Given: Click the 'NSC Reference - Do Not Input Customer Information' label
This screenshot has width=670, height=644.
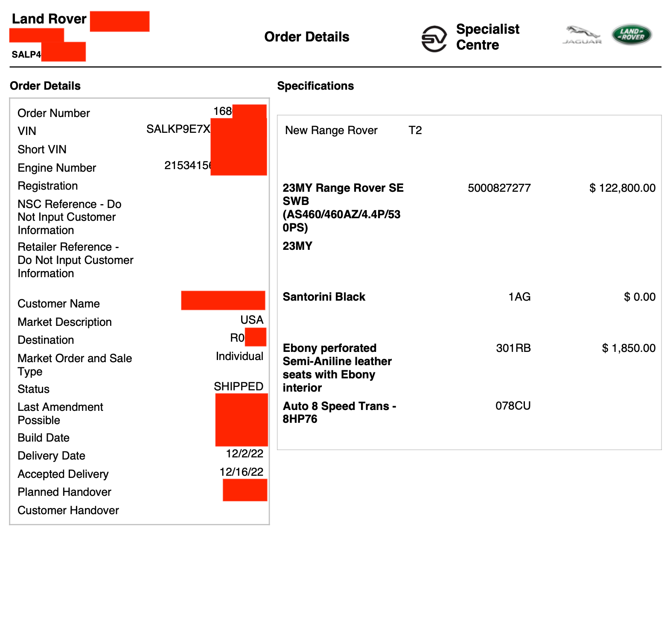Looking at the screenshot, I should tap(70, 217).
